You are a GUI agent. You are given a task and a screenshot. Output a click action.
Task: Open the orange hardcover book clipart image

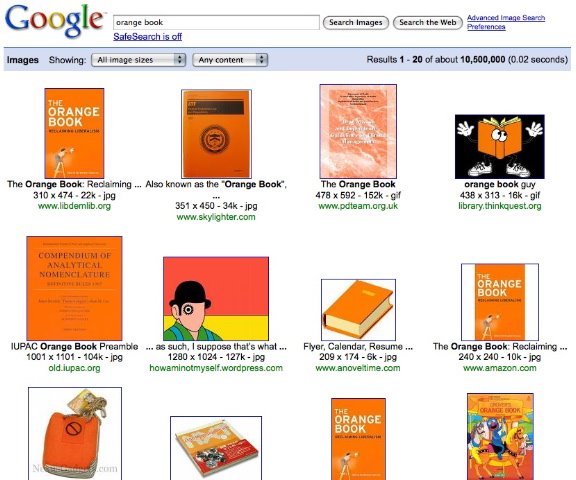pyautogui.click(x=358, y=310)
